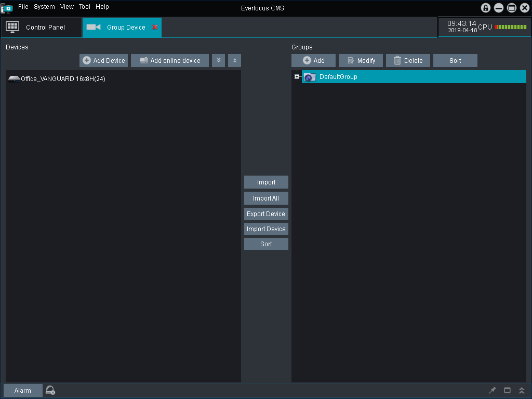Viewport: 532px width, 399px height.
Task: Open the CMS application logo menu
Action: 6,8
